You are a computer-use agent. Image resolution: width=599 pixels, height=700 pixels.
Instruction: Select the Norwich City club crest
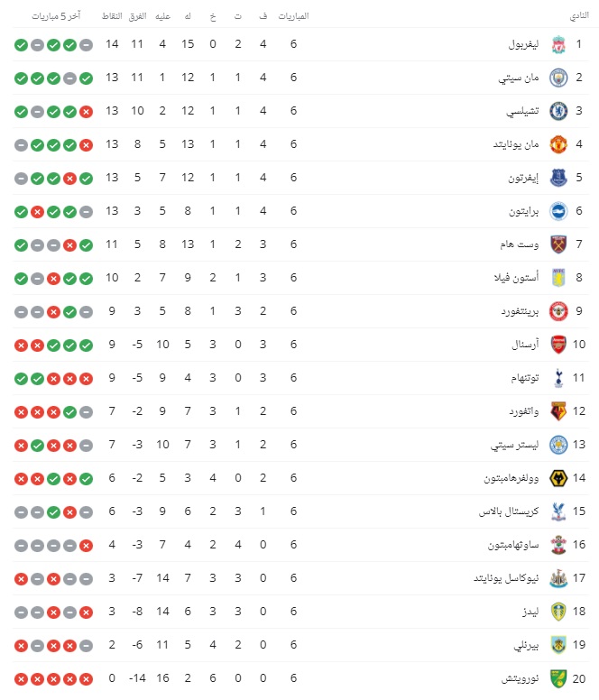pos(558,678)
